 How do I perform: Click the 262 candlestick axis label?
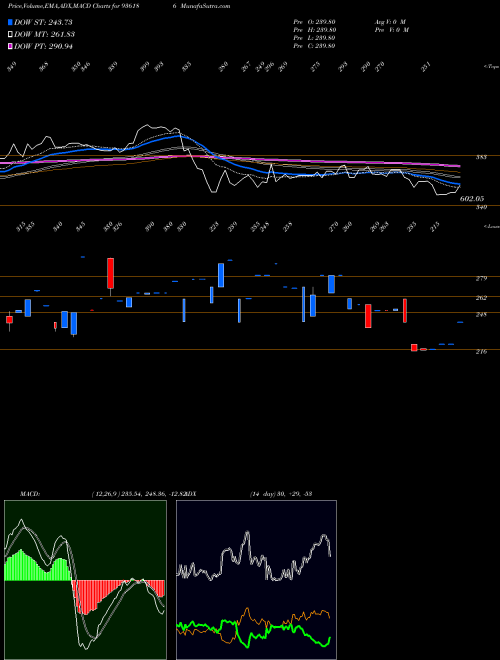481,298
